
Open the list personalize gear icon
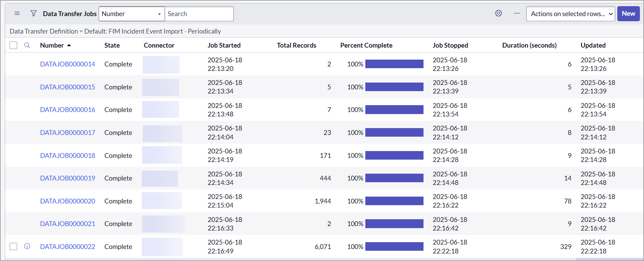[498, 13]
